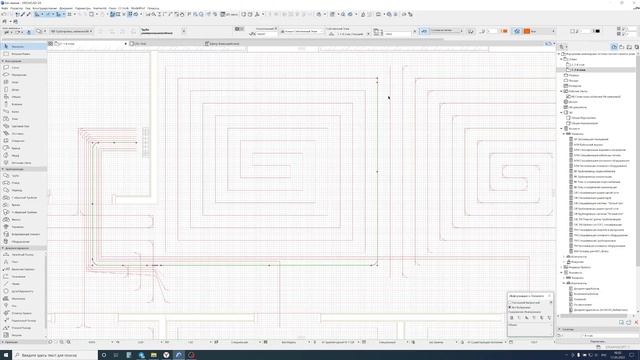Select the pipe Bend (Отвод) tool

23,183
